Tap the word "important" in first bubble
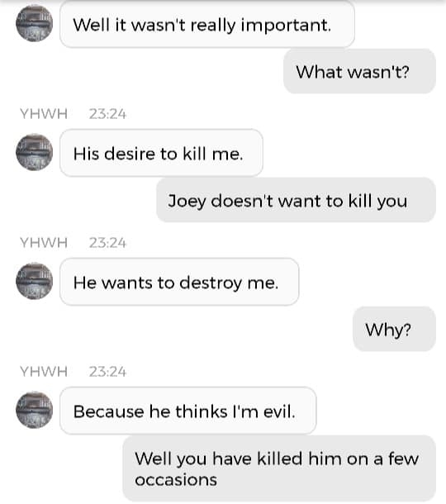 tap(285, 26)
